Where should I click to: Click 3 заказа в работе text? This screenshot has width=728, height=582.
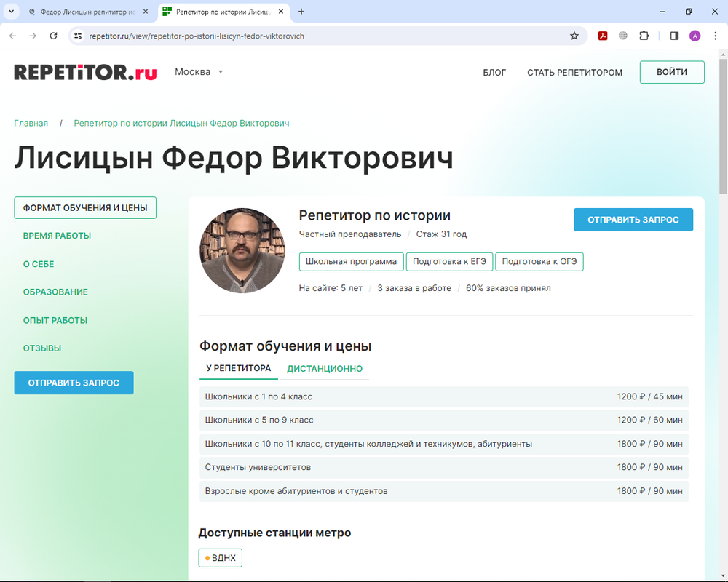click(x=414, y=288)
